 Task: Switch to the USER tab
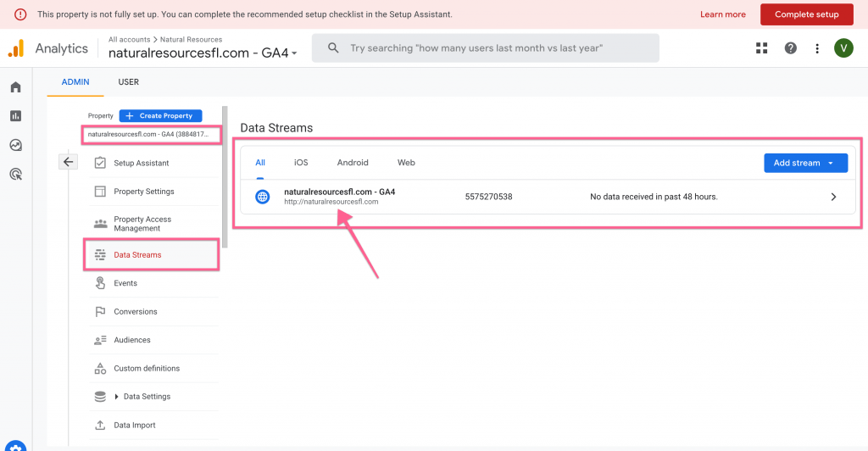coord(129,82)
